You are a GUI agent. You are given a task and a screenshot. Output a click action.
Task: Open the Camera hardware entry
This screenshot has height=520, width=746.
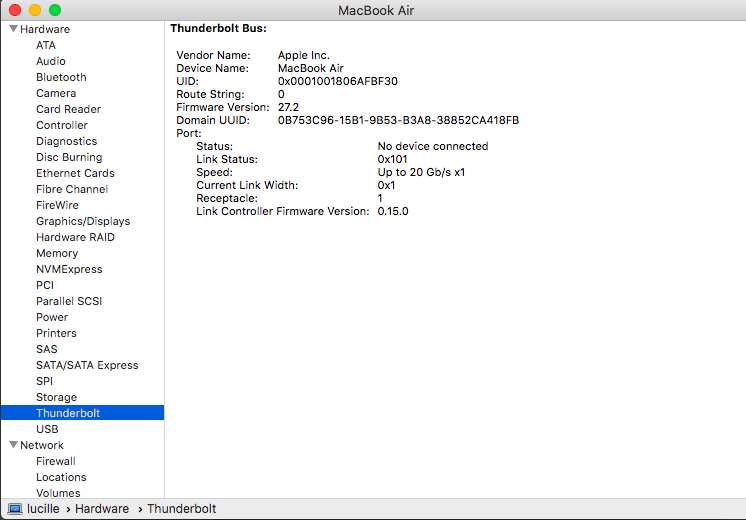point(56,93)
